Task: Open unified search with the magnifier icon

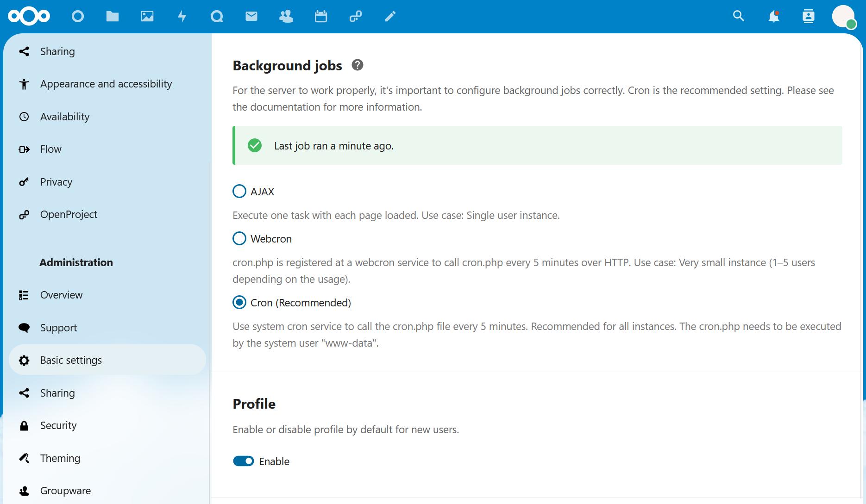Action: (x=738, y=16)
